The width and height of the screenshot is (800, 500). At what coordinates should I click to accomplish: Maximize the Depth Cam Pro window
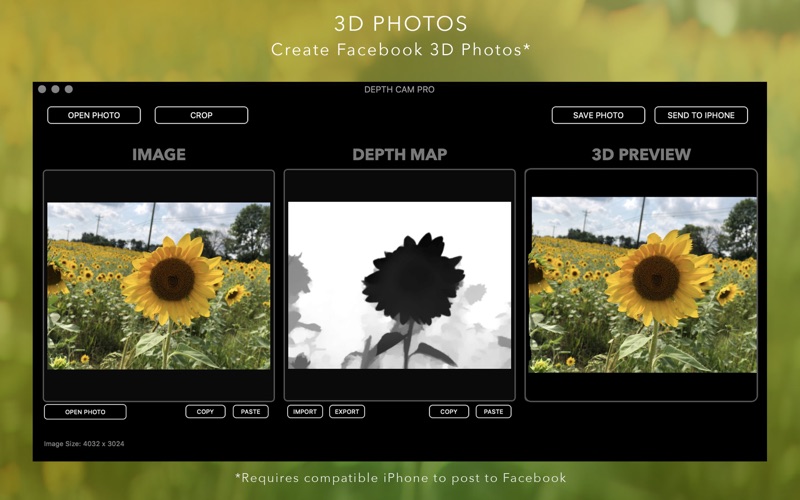coord(68,89)
